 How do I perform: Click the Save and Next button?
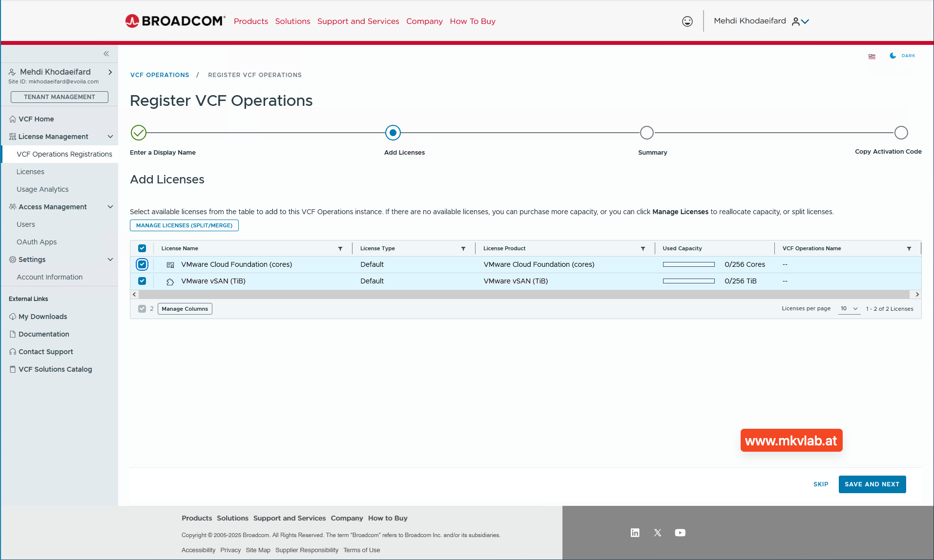click(x=872, y=484)
